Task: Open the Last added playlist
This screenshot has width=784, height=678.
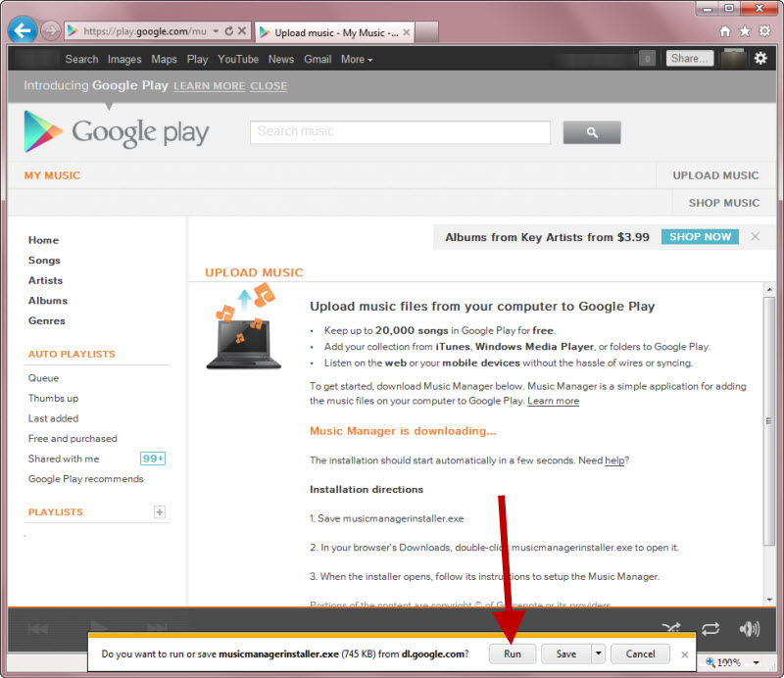Action: [54, 418]
